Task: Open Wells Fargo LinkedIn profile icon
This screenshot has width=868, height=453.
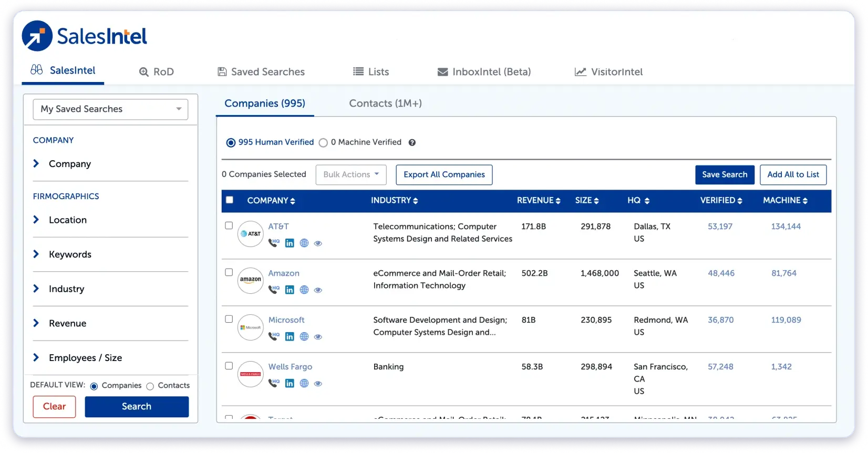Action: (290, 383)
